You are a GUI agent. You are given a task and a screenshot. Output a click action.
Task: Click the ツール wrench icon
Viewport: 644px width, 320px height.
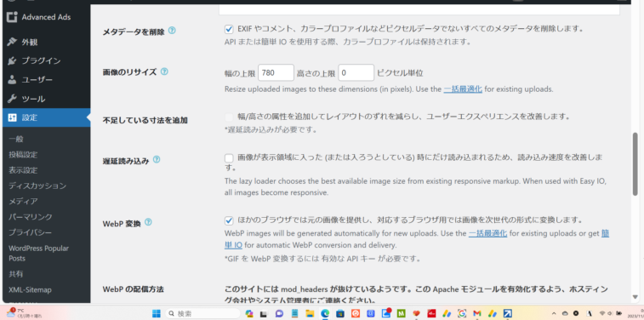click(12, 99)
